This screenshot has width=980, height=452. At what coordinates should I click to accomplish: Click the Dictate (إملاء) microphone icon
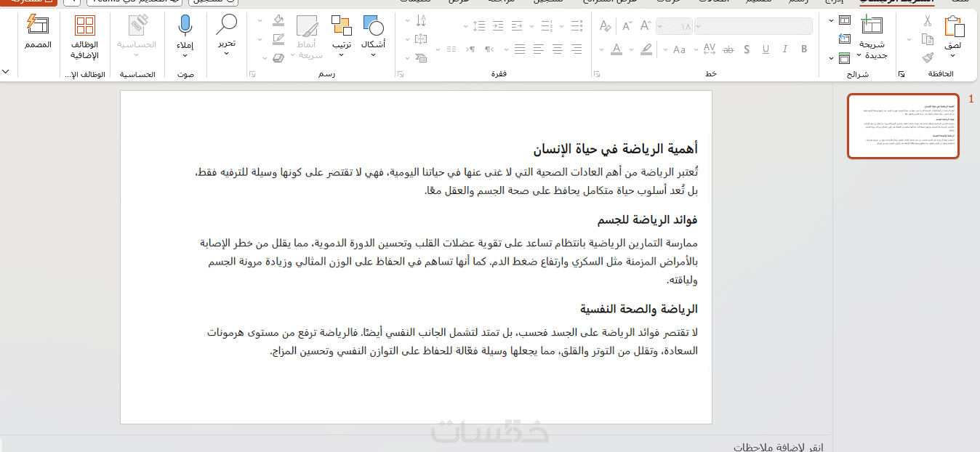coord(185,25)
